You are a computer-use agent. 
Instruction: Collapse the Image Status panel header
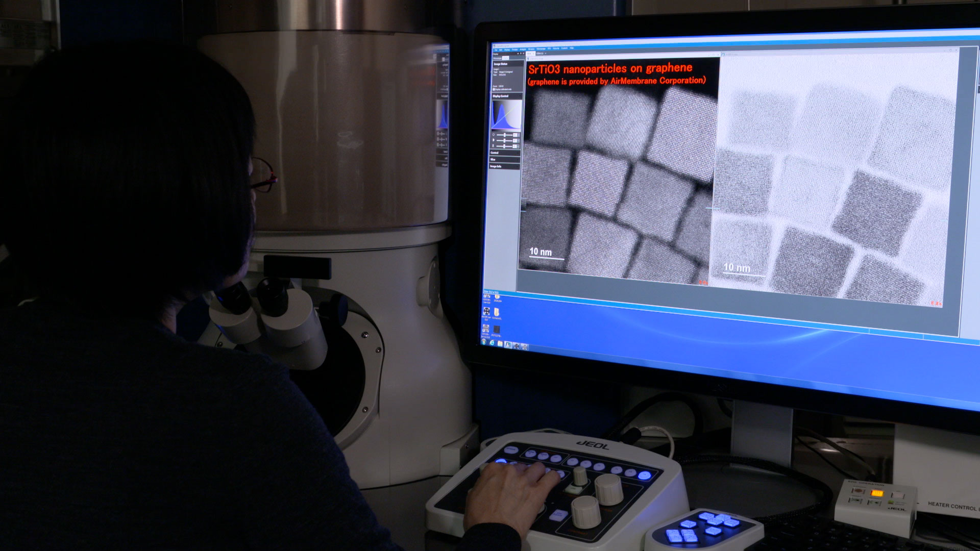pos(507,64)
